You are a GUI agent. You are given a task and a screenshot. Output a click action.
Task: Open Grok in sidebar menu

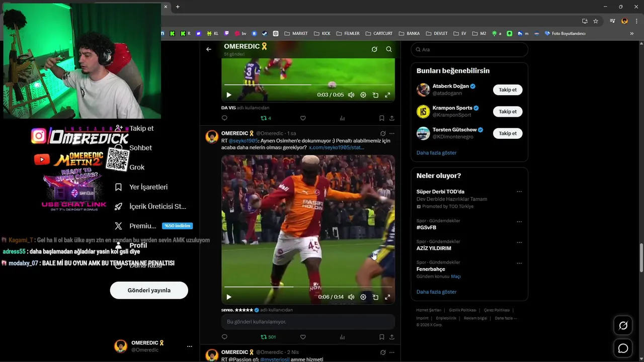pos(137,167)
